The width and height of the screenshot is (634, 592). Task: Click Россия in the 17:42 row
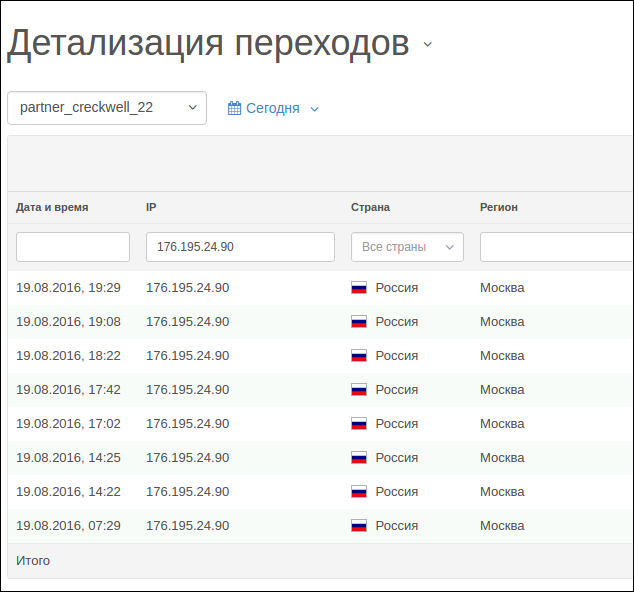397,389
